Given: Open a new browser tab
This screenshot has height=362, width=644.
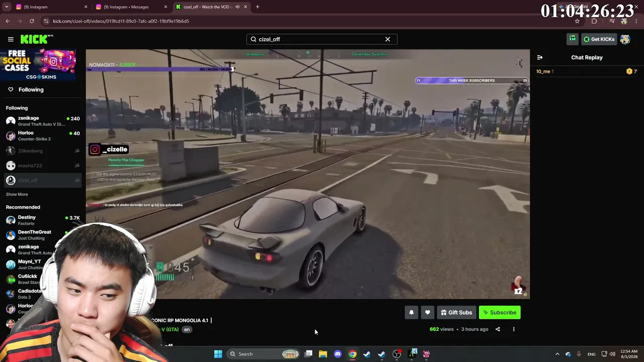Looking at the screenshot, I should point(258,7).
